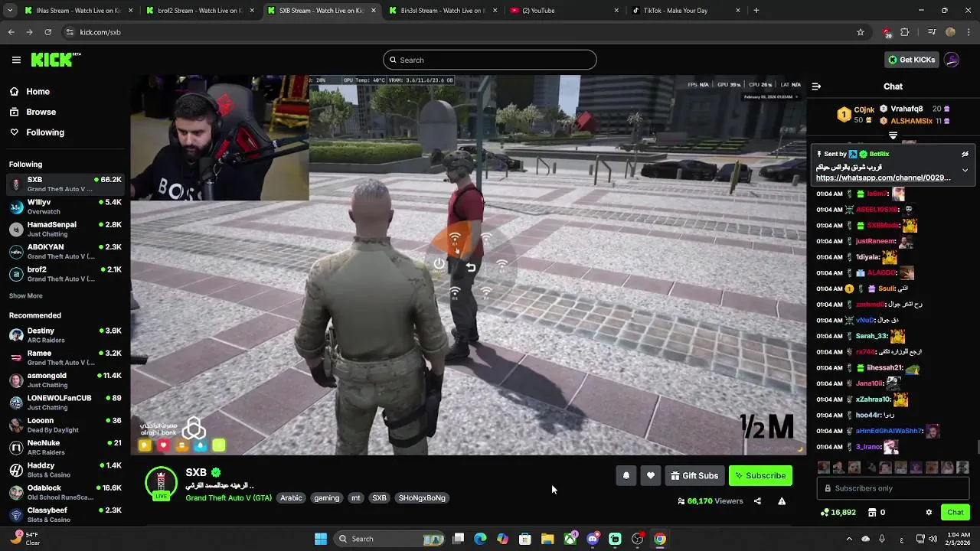Open the media controls icon in Chrome
This screenshot has width=980, height=551.
[932, 32]
